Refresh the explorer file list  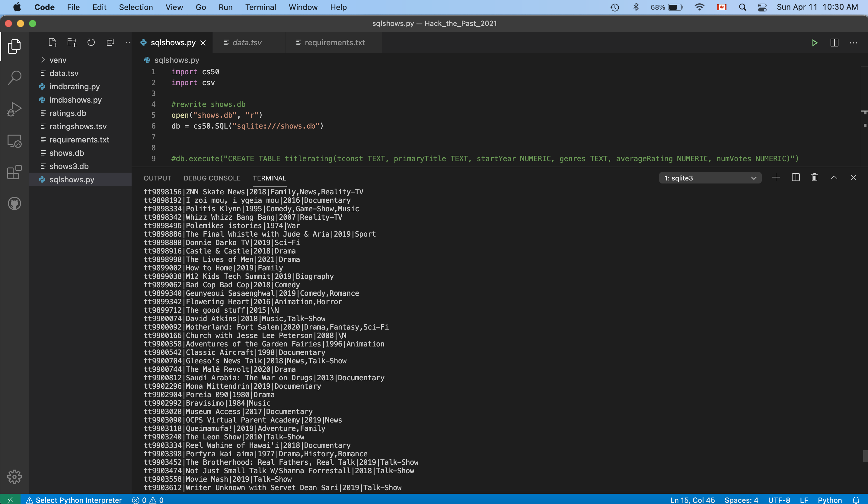91,42
